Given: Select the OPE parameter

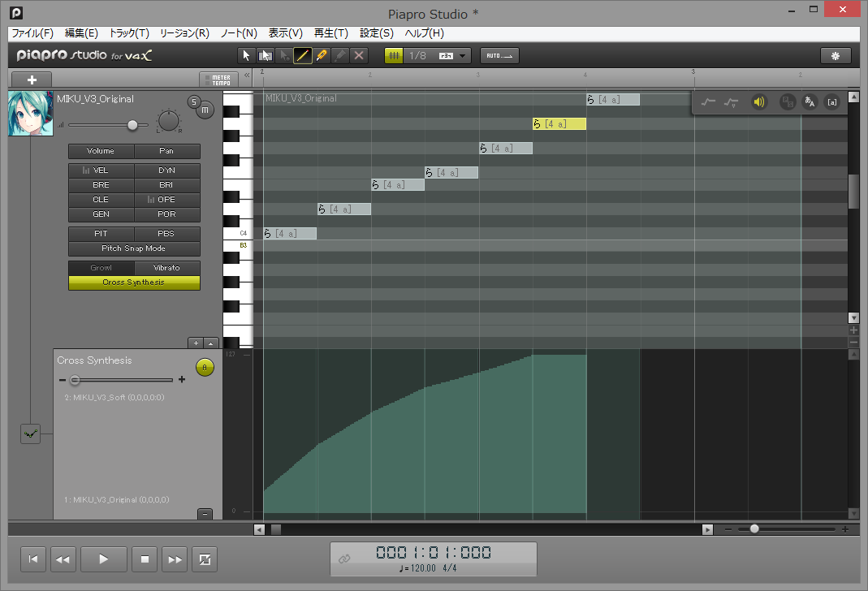Looking at the screenshot, I should click(166, 200).
